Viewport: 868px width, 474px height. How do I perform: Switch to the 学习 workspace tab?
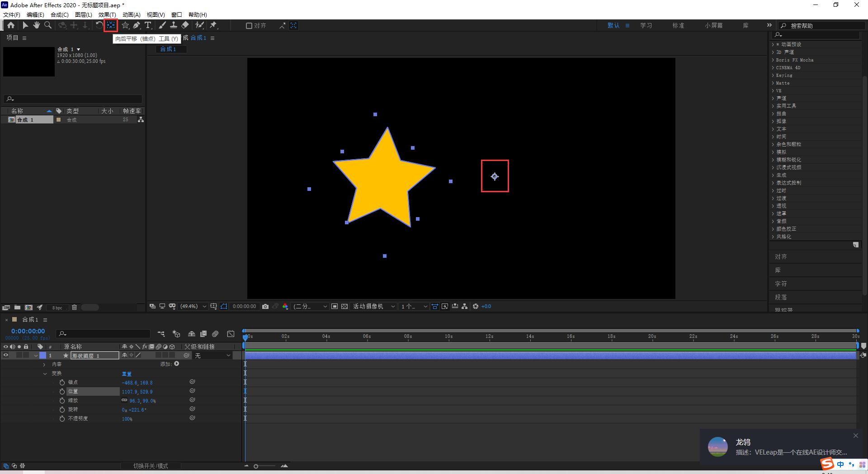(x=646, y=26)
